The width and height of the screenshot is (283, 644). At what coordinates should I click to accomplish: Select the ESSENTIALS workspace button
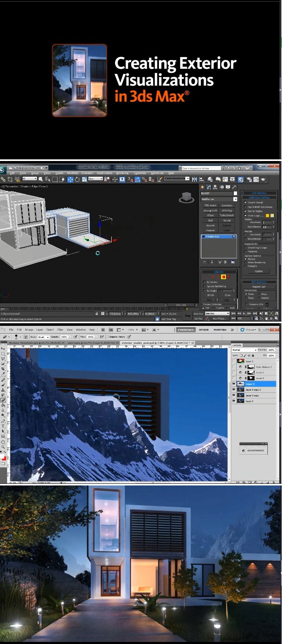(x=186, y=329)
